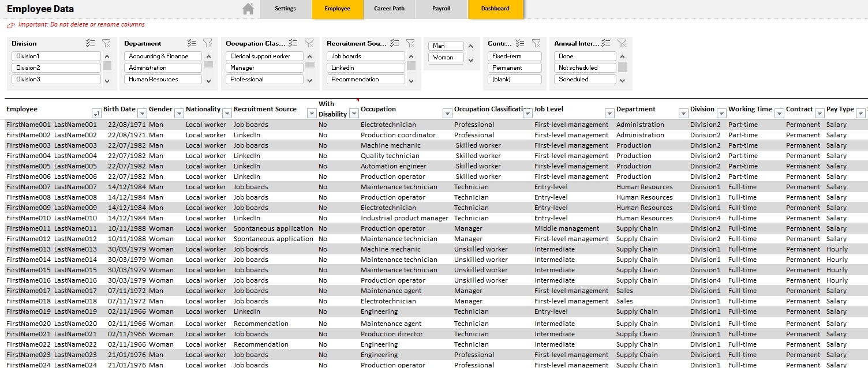The height and width of the screenshot is (368, 868).
Task: Toggle Recommendation in Recruitment Source slicer
Action: pos(366,79)
